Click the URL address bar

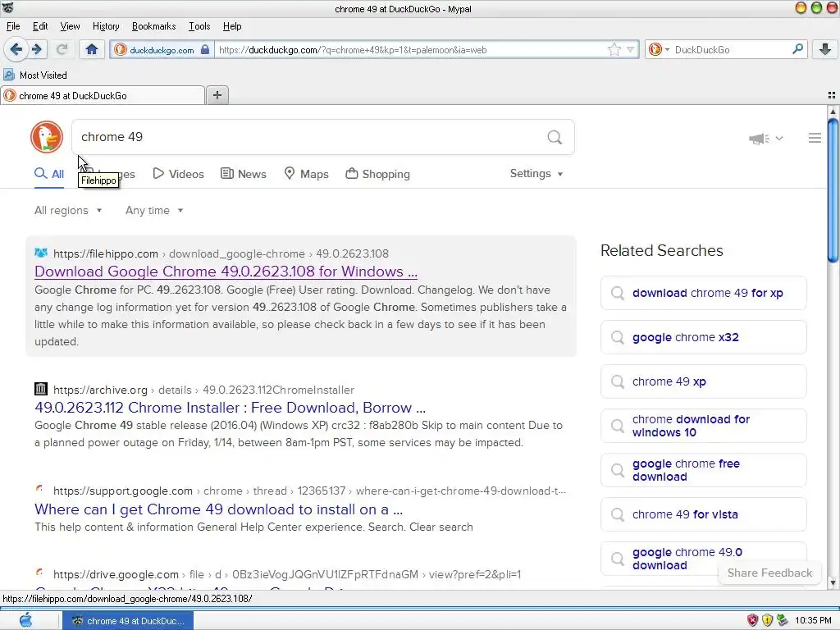pyautogui.click(x=410, y=50)
